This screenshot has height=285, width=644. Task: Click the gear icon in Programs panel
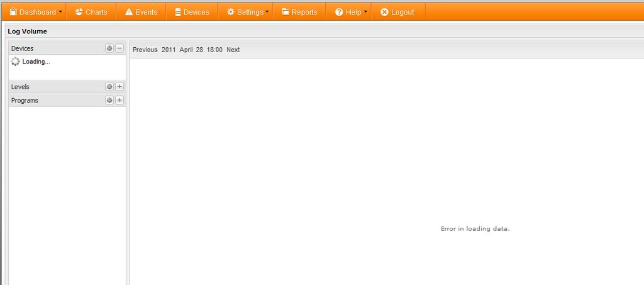point(109,100)
